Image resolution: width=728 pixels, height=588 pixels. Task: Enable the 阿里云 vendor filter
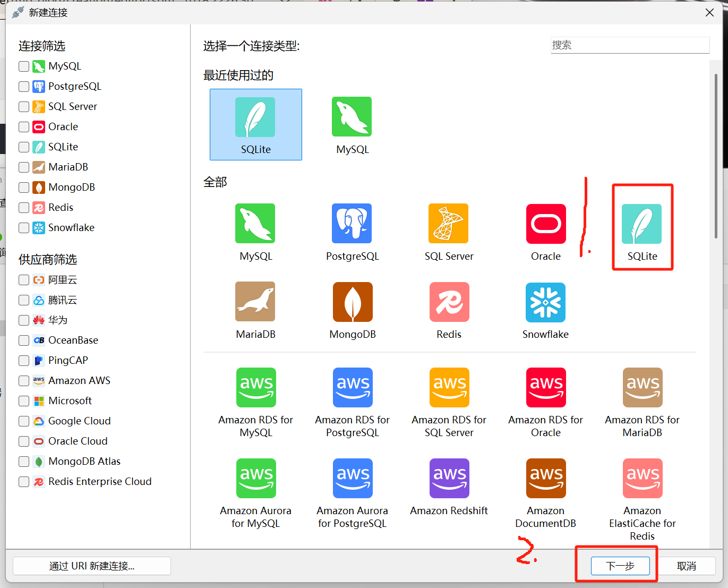click(x=24, y=280)
